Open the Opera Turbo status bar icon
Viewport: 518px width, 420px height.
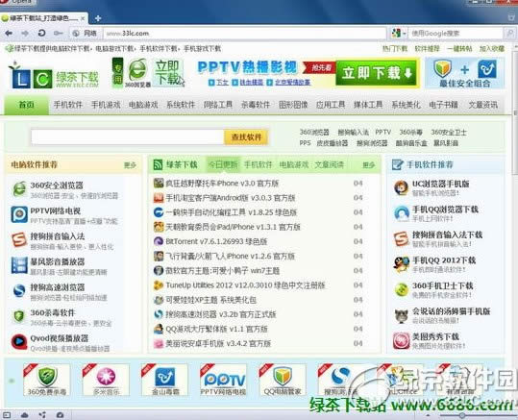point(60,415)
